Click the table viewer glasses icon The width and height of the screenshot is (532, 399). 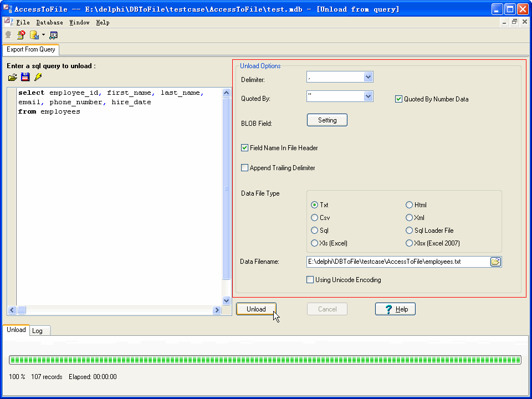pos(54,35)
